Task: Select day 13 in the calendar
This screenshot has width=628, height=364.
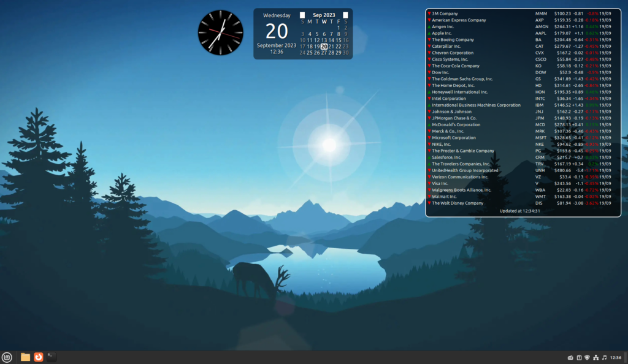Action: tap(324, 40)
